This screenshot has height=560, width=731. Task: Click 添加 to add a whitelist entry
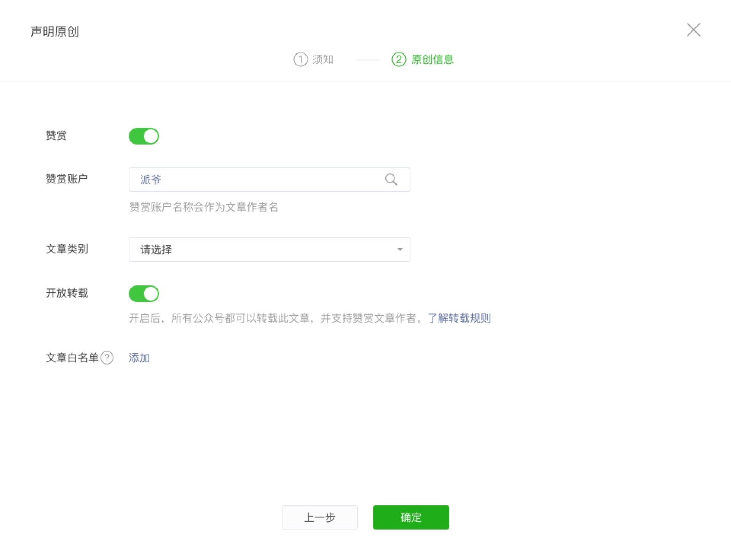(x=139, y=358)
